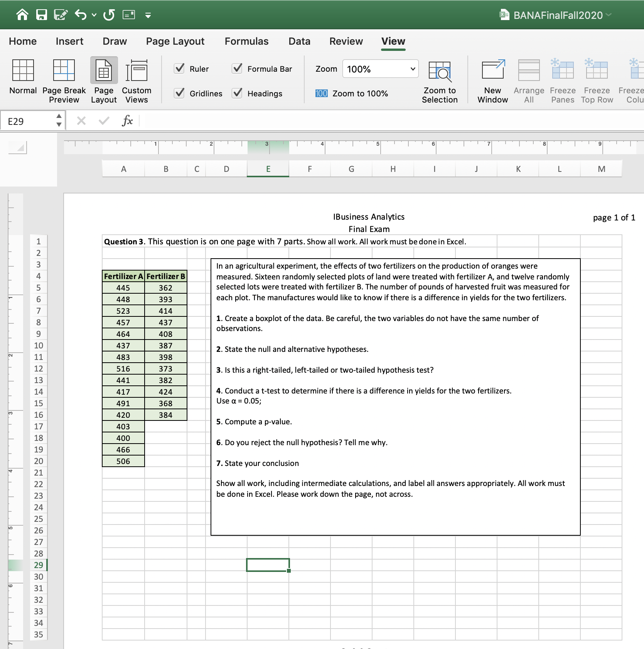
Task: Save the workbook
Action: (40, 15)
